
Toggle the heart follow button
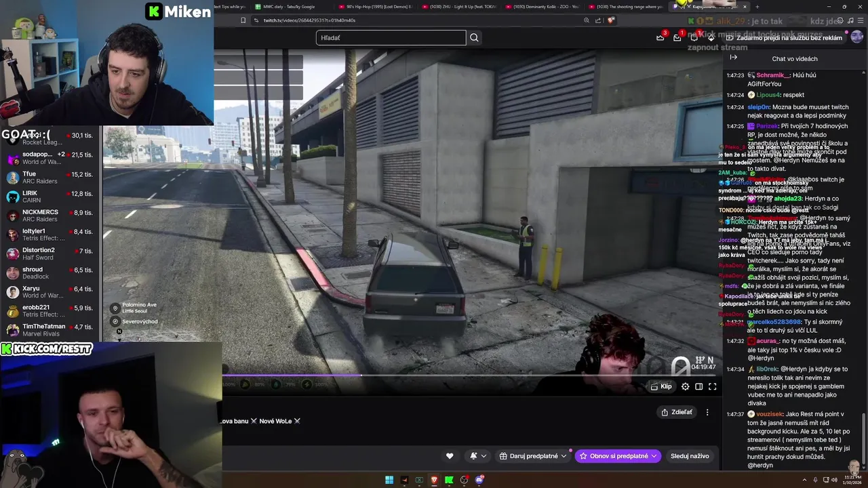pyautogui.click(x=449, y=456)
